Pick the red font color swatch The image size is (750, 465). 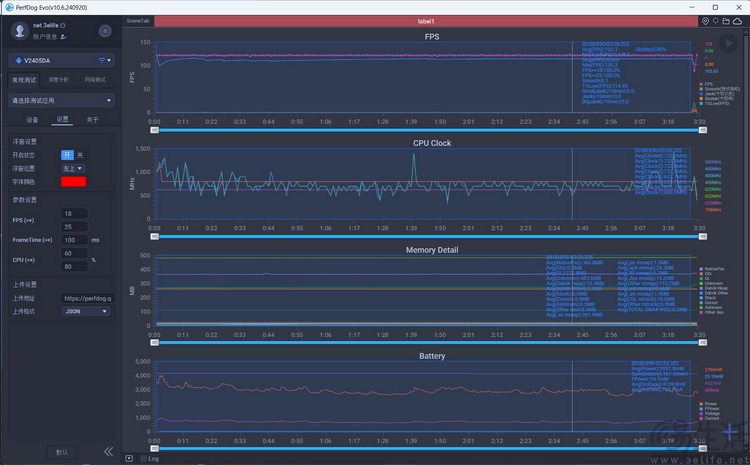(x=74, y=182)
